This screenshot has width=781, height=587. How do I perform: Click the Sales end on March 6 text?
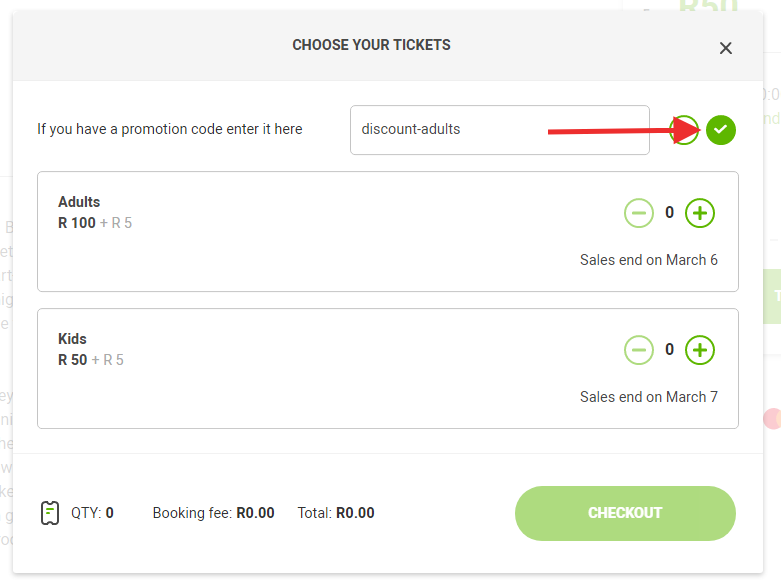[648, 260]
